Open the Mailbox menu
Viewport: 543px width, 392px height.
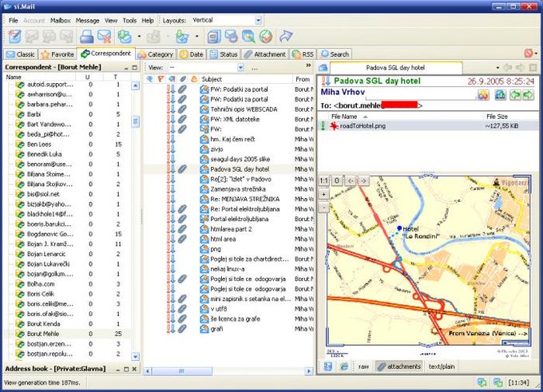point(60,19)
